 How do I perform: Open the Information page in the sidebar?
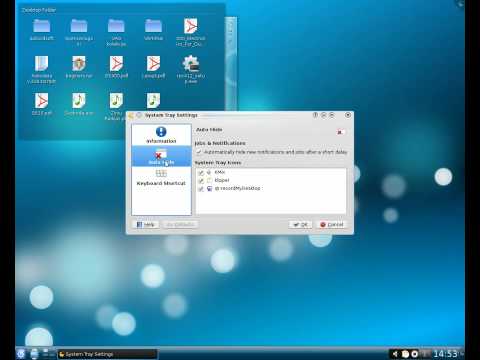161,135
